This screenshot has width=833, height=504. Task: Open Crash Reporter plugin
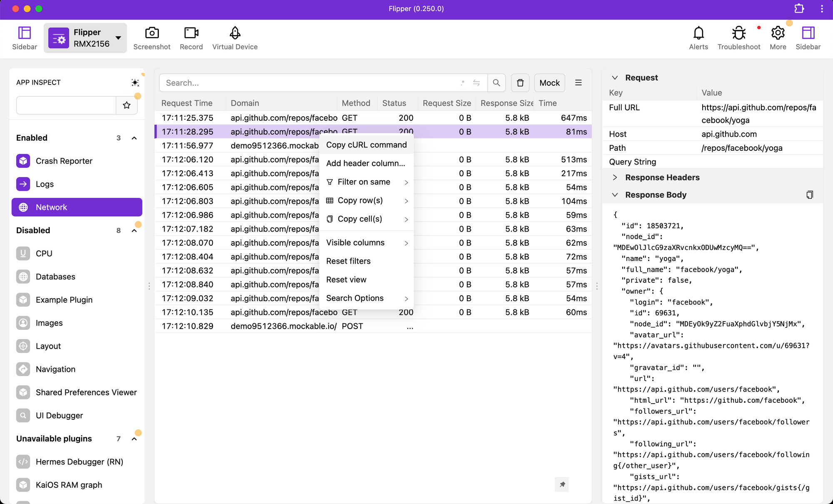tap(77, 161)
